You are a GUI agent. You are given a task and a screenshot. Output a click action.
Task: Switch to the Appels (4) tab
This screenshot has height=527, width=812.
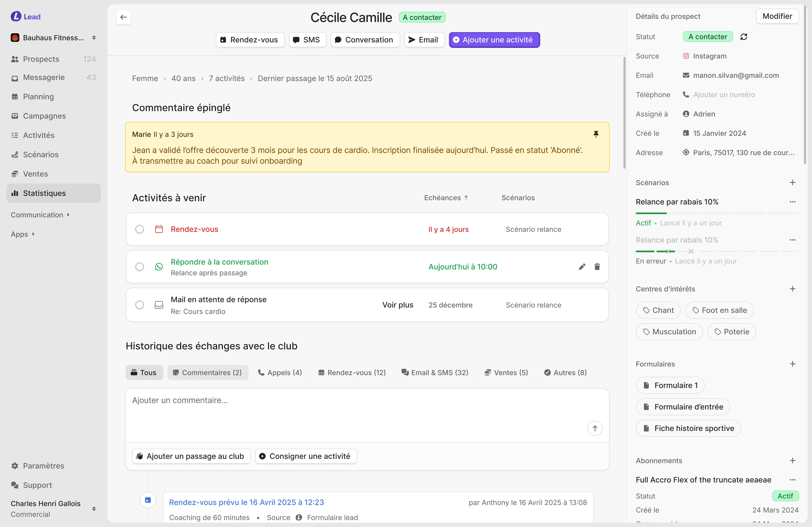[x=280, y=373]
